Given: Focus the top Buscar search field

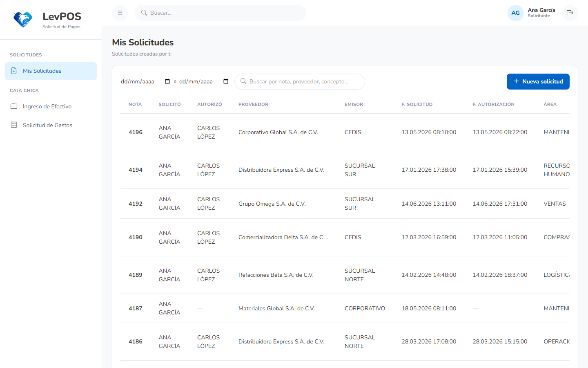Looking at the screenshot, I should coord(220,13).
